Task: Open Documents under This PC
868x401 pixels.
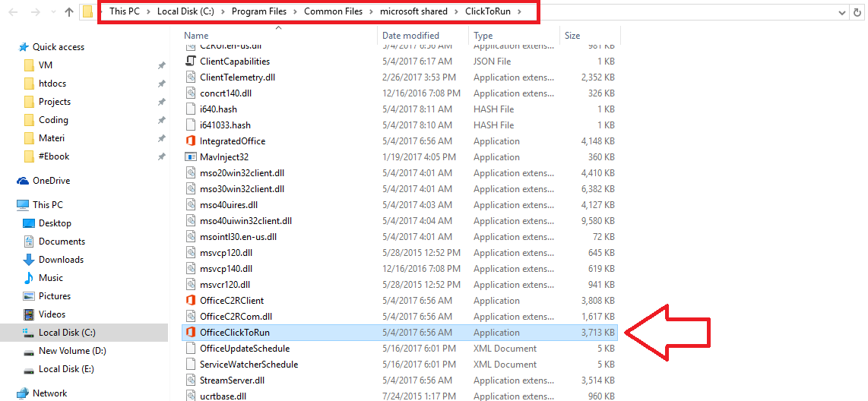Action: pyautogui.click(x=62, y=242)
